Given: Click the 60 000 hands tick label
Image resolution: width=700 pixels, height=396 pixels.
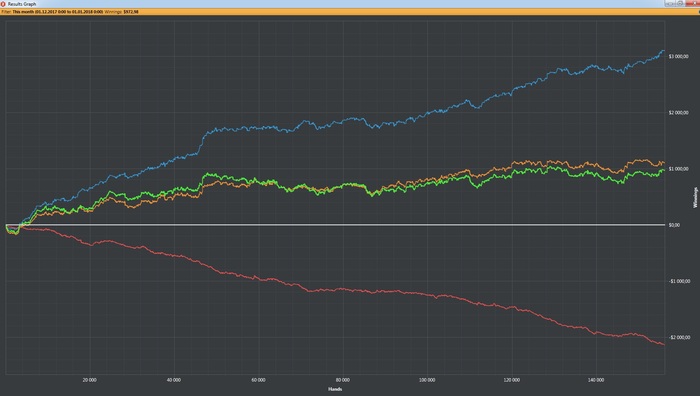Looking at the screenshot, I should (x=258, y=380).
